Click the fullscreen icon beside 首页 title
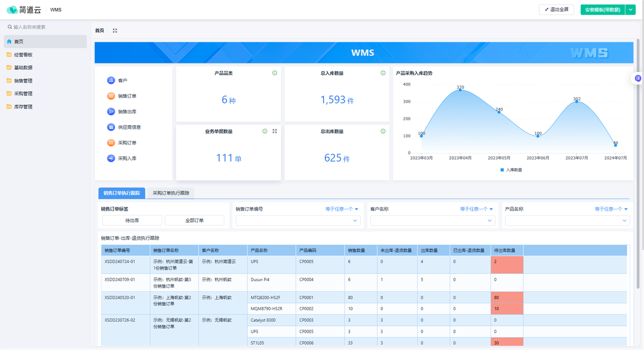The height and width of the screenshot is (350, 644). coord(115,31)
